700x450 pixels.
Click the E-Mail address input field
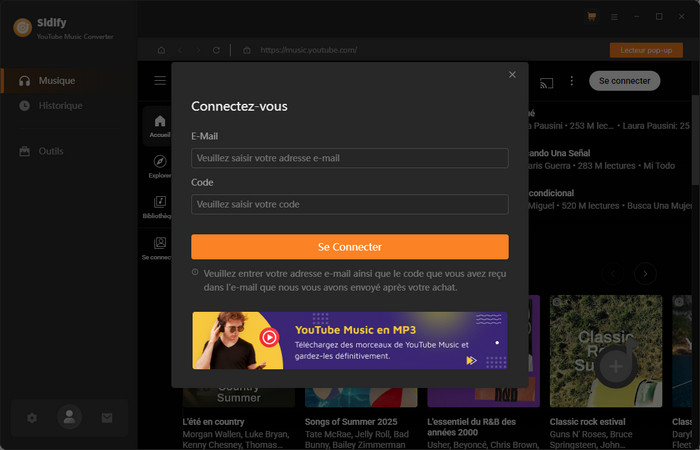pyautogui.click(x=349, y=158)
